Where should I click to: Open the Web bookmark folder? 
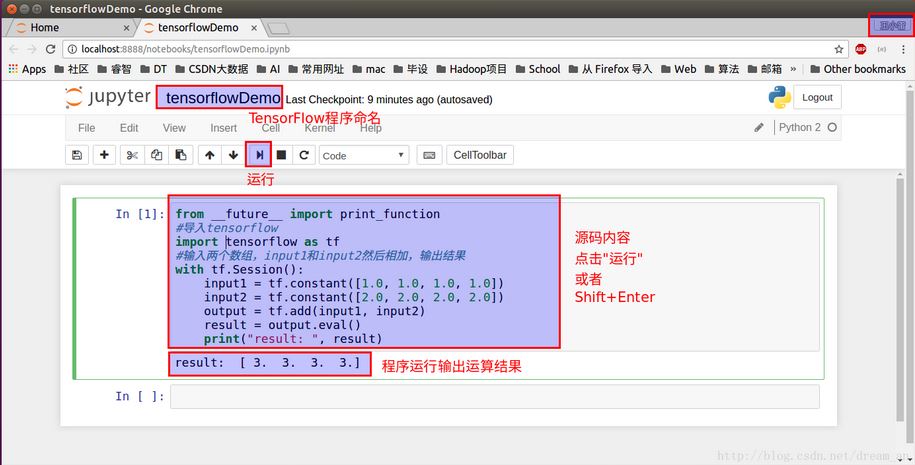coord(678,69)
